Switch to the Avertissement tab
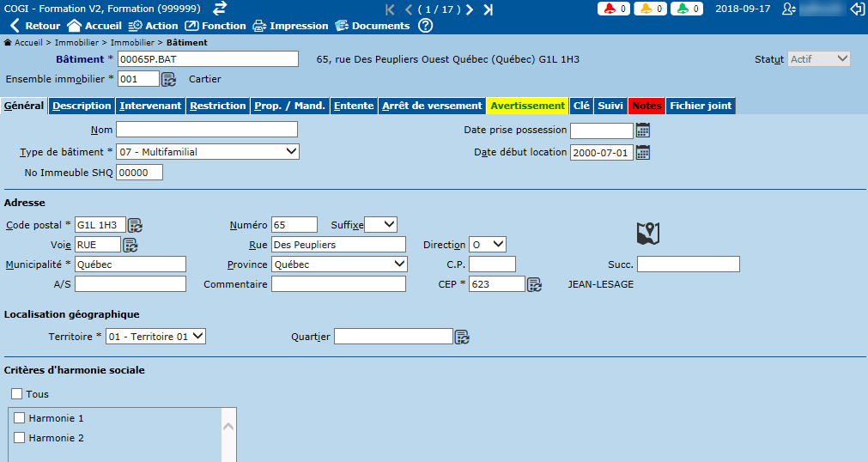 527,106
